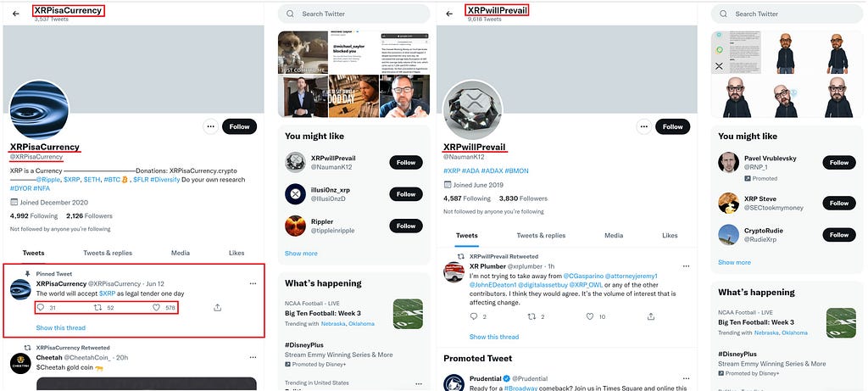The height and width of the screenshot is (391, 868).
Task: Follow suggested account XRP Steve
Action: point(839,204)
